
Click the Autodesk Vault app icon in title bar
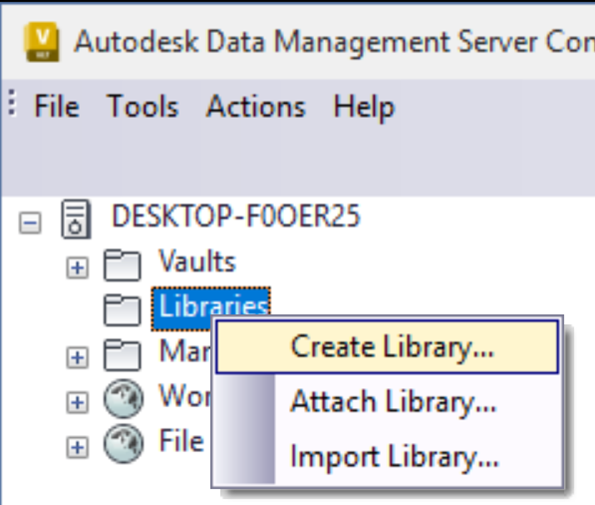pyautogui.click(x=41, y=42)
